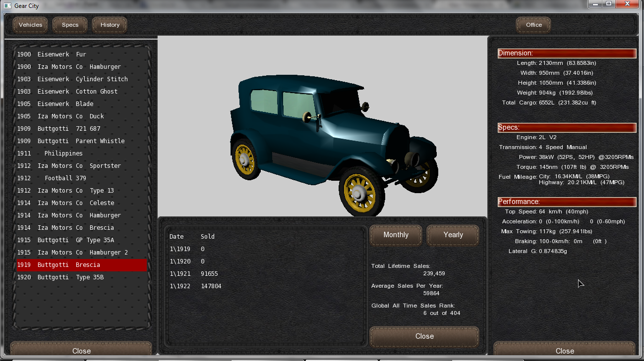This screenshot has width=644, height=361.
Task: Show Yearly sales data
Action: [453, 235]
